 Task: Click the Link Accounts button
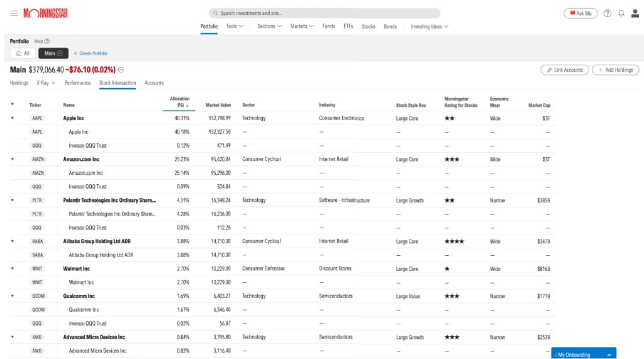[x=565, y=70]
